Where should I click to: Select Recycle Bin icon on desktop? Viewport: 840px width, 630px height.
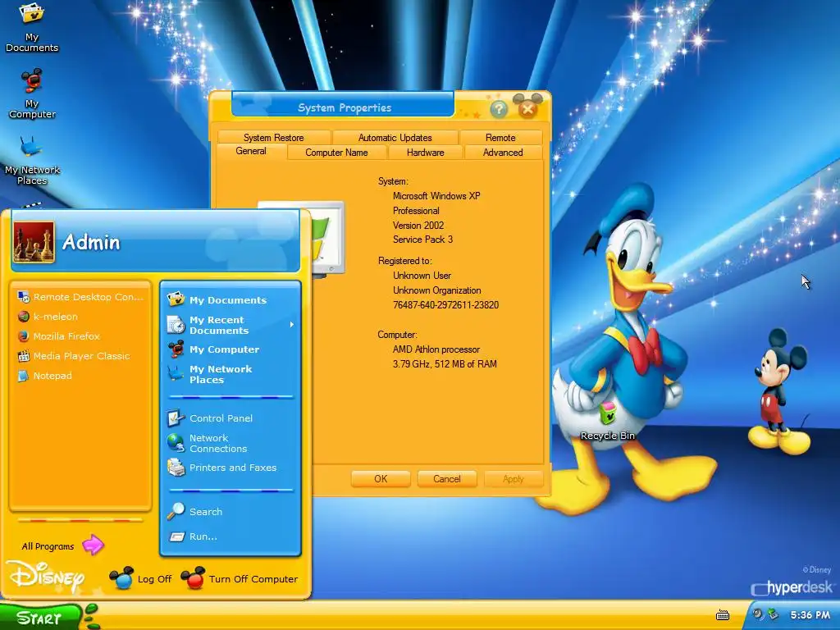pyautogui.click(x=608, y=421)
